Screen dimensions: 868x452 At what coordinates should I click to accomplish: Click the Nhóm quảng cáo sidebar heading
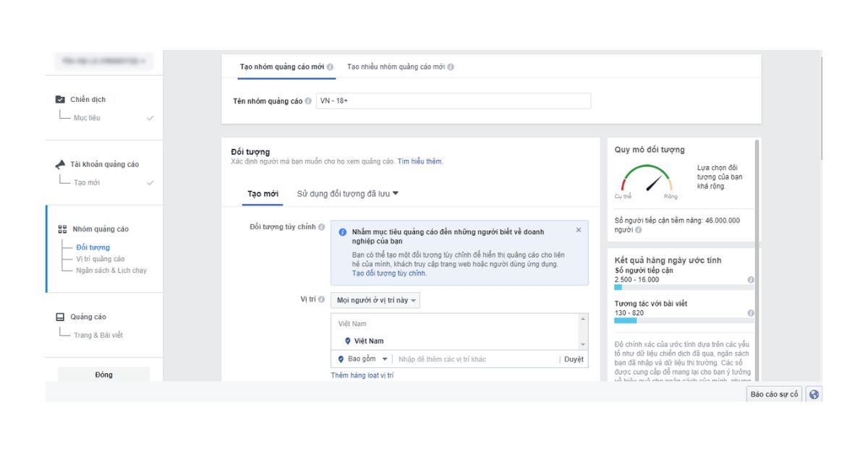[x=101, y=229]
